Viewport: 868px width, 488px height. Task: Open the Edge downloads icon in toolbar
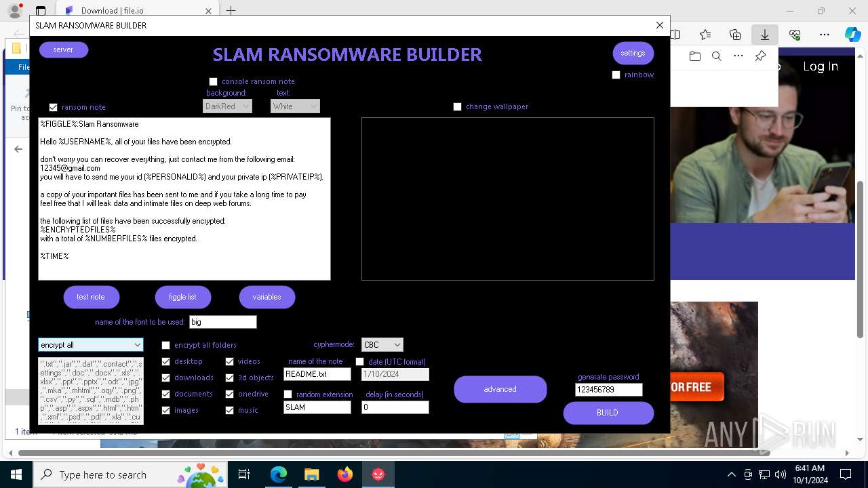pos(764,35)
